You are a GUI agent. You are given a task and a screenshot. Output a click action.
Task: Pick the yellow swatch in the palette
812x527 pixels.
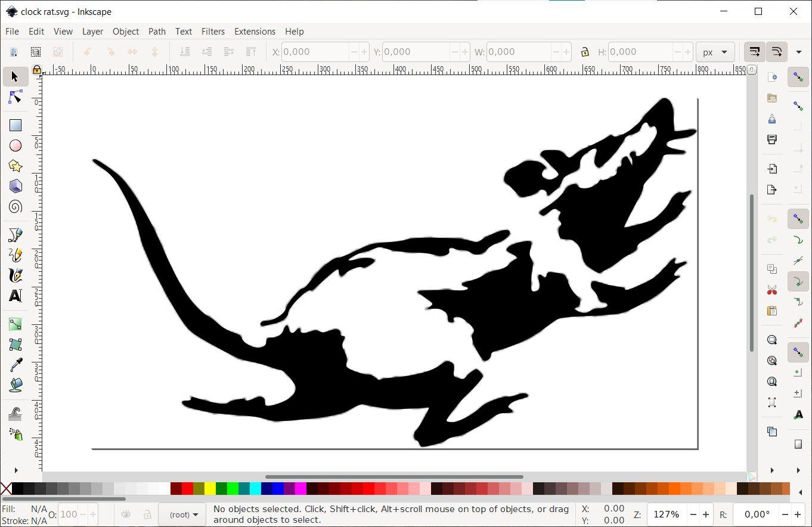tap(210, 489)
